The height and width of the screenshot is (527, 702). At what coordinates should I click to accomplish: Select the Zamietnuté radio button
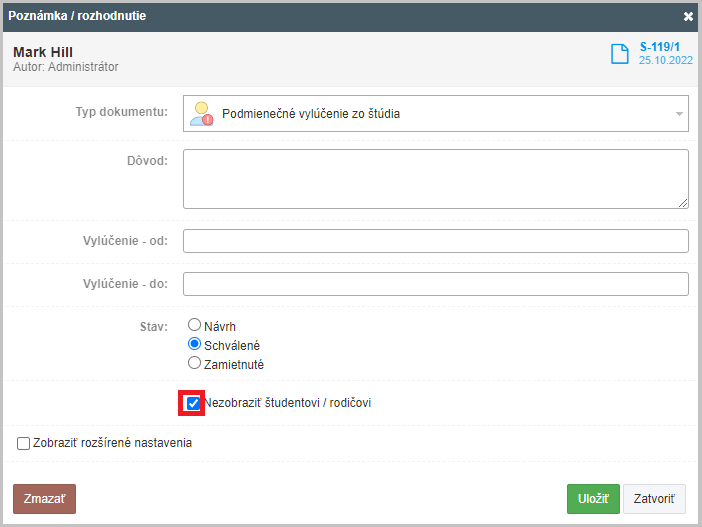194,363
